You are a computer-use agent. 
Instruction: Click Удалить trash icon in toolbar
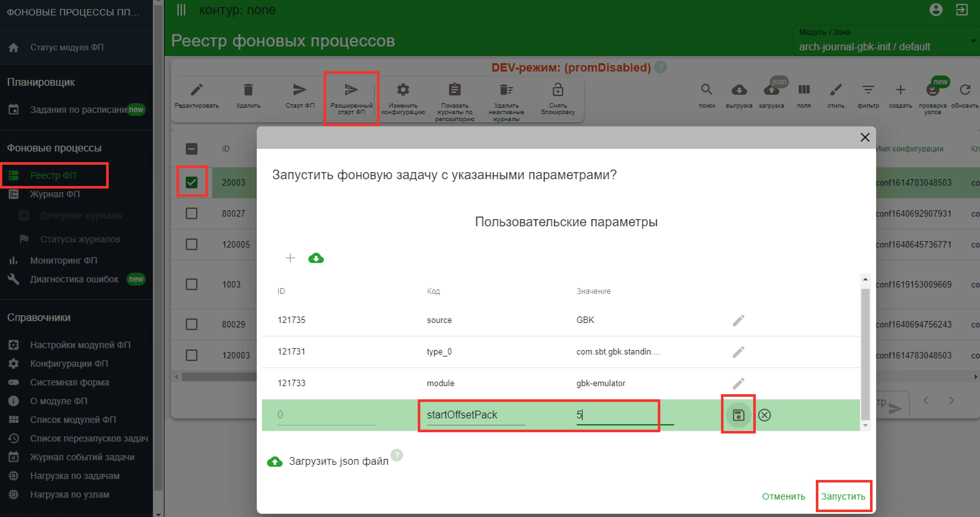[248, 90]
